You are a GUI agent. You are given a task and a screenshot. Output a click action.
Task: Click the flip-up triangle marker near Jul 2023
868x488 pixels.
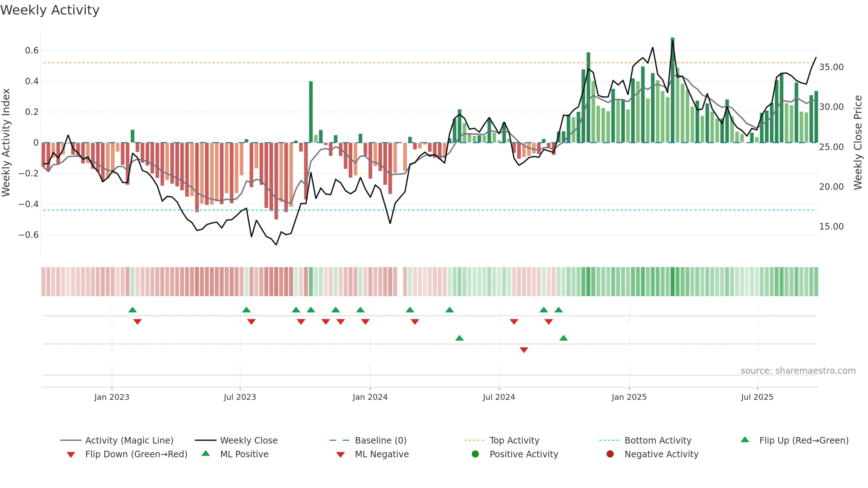point(246,310)
